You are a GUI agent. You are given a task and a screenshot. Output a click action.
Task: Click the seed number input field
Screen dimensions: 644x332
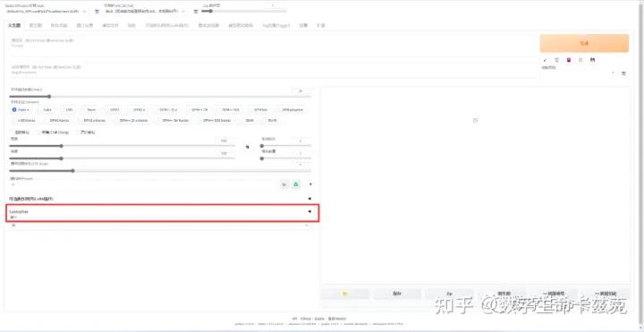point(143,185)
